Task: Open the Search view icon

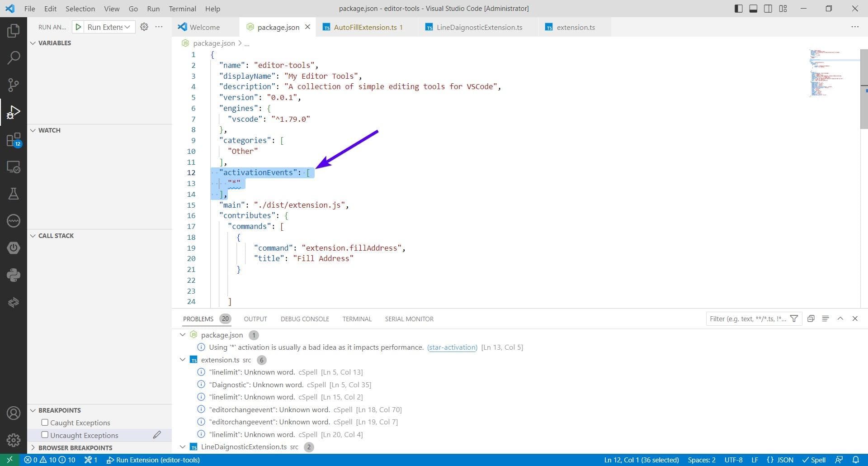Action: click(x=14, y=57)
